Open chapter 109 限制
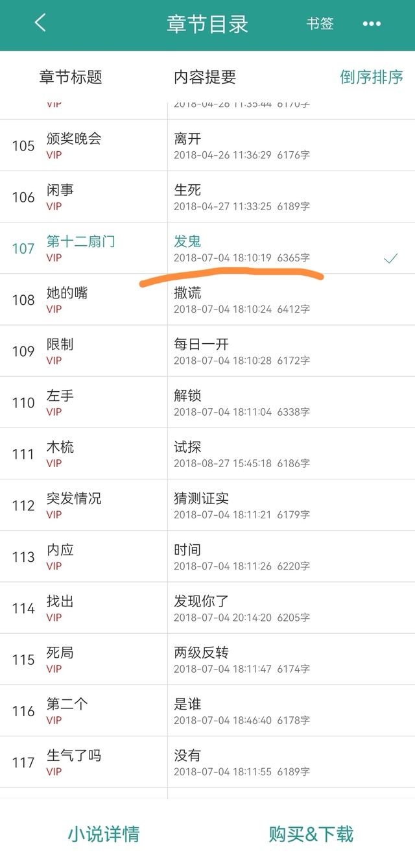The width and height of the screenshot is (415, 868). pyautogui.click(x=60, y=344)
